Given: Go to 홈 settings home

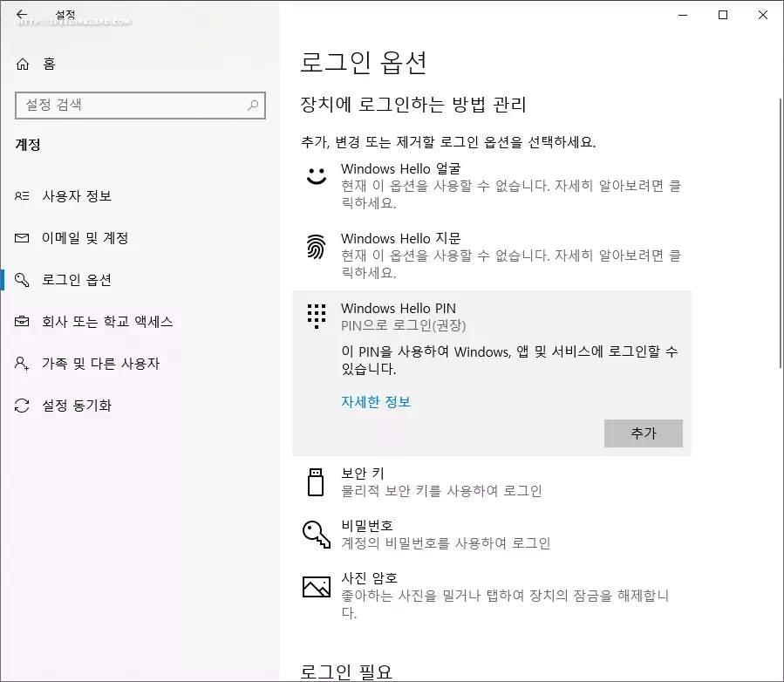Looking at the screenshot, I should (x=140, y=64).
